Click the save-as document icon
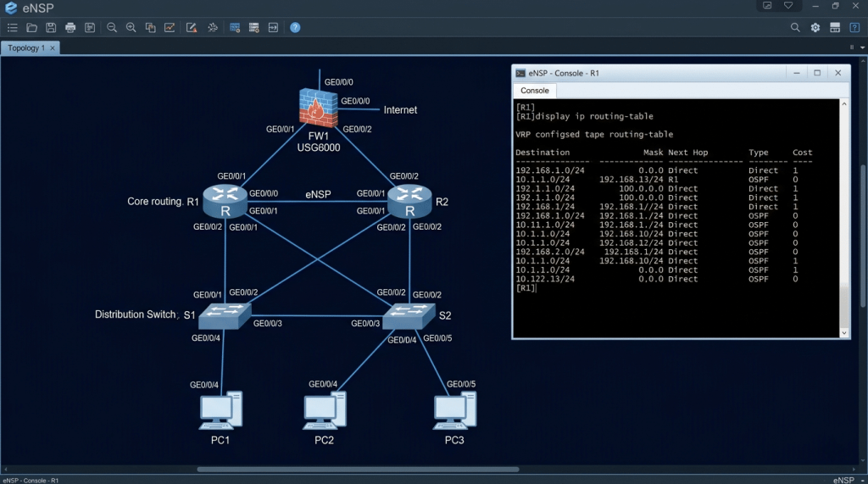The width and height of the screenshot is (868, 484). [x=90, y=27]
